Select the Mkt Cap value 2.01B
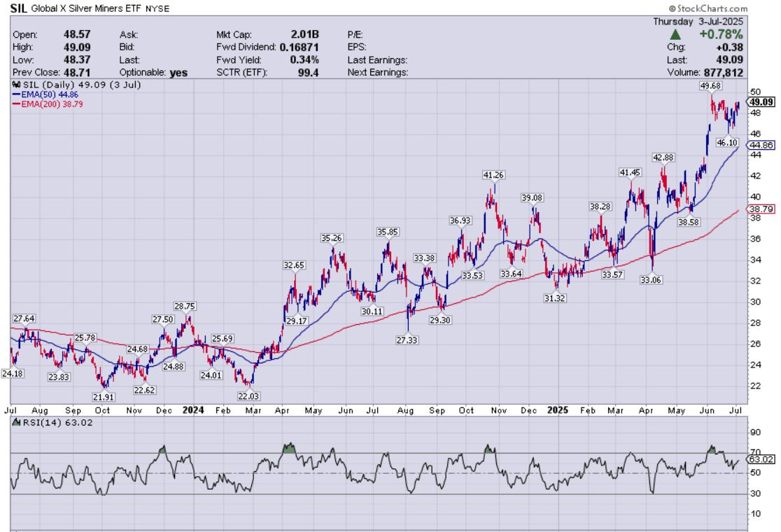This screenshot has width=781, height=532. pyautogui.click(x=305, y=34)
